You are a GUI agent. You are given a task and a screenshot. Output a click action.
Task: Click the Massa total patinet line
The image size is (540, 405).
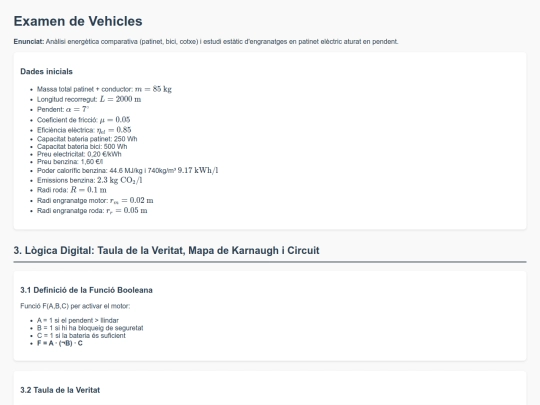[104, 89]
